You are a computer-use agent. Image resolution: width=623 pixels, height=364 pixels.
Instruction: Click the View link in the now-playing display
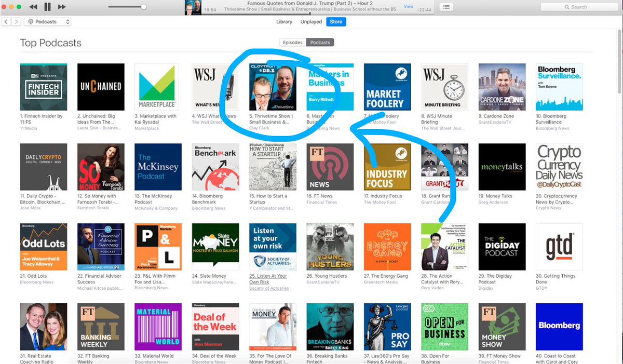point(409,6)
